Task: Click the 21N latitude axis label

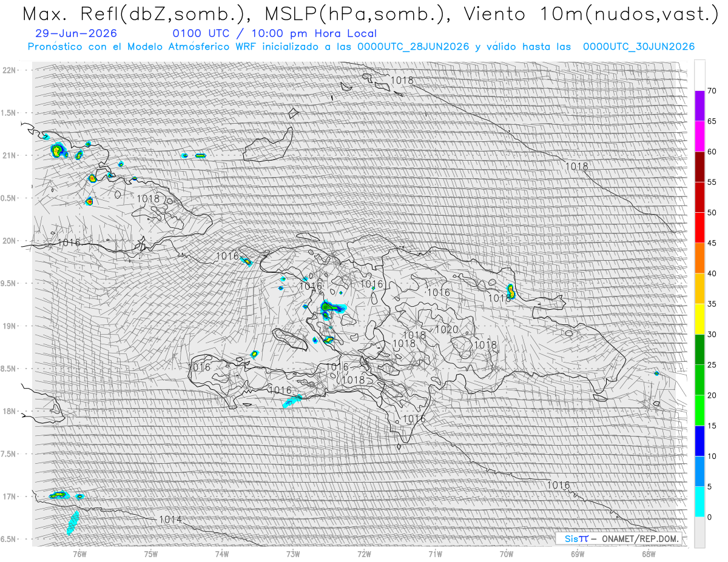Action: 9,155
